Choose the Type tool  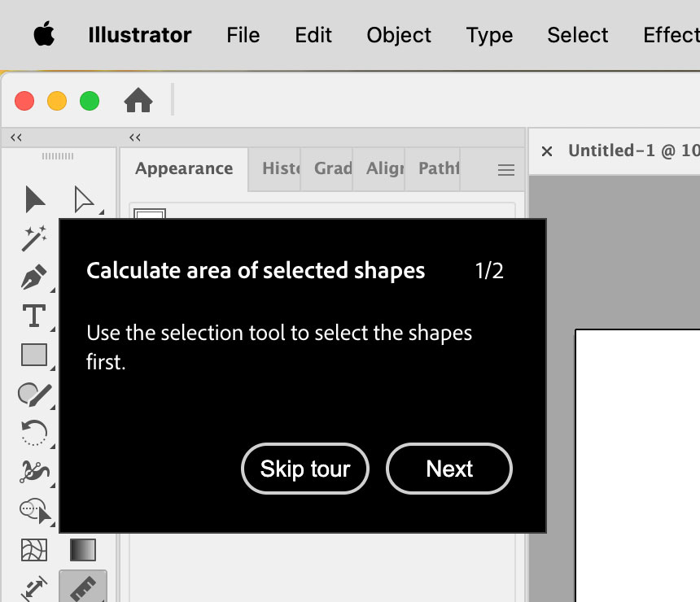pyautogui.click(x=33, y=316)
